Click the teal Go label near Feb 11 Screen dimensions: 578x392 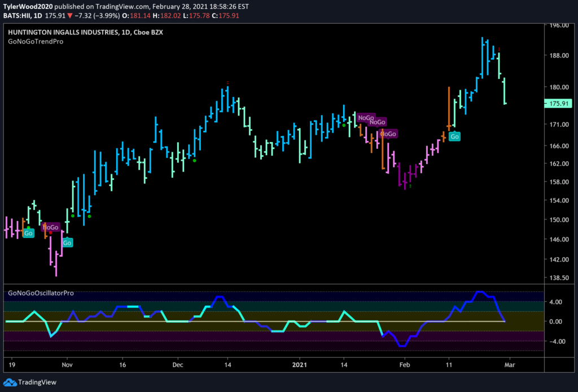pos(455,136)
